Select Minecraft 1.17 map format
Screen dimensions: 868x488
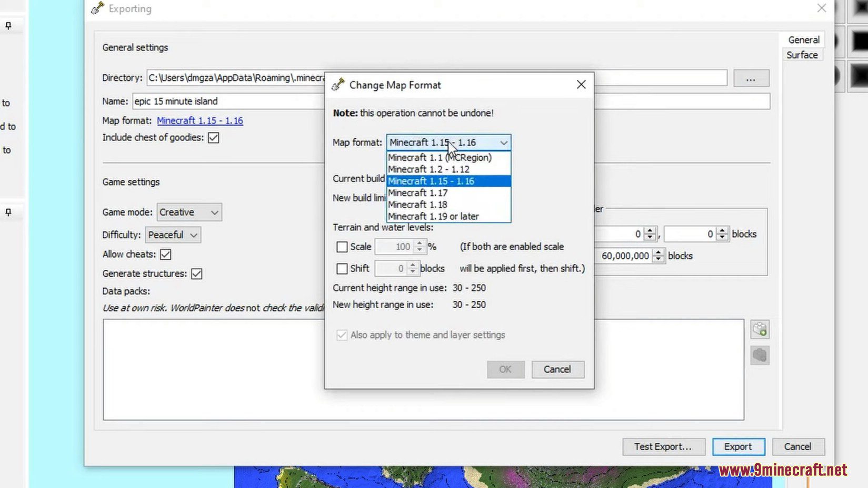[448, 193]
